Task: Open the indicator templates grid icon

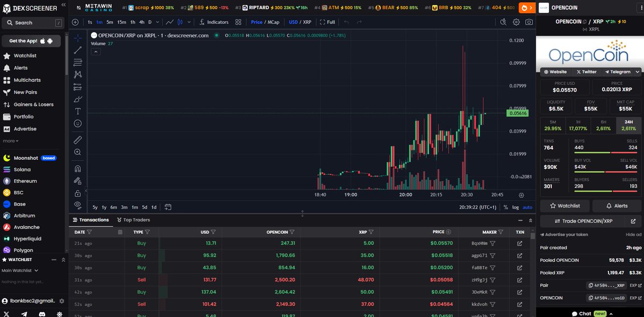Action: coord(239,22)
